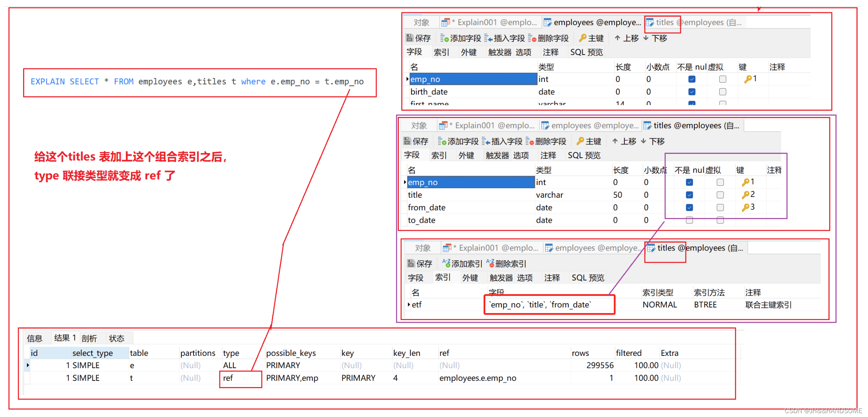Toggle Not Null for emp_no above birth_date
The height and width of the screenshot is (417, 868).
(x=692, y=79)
